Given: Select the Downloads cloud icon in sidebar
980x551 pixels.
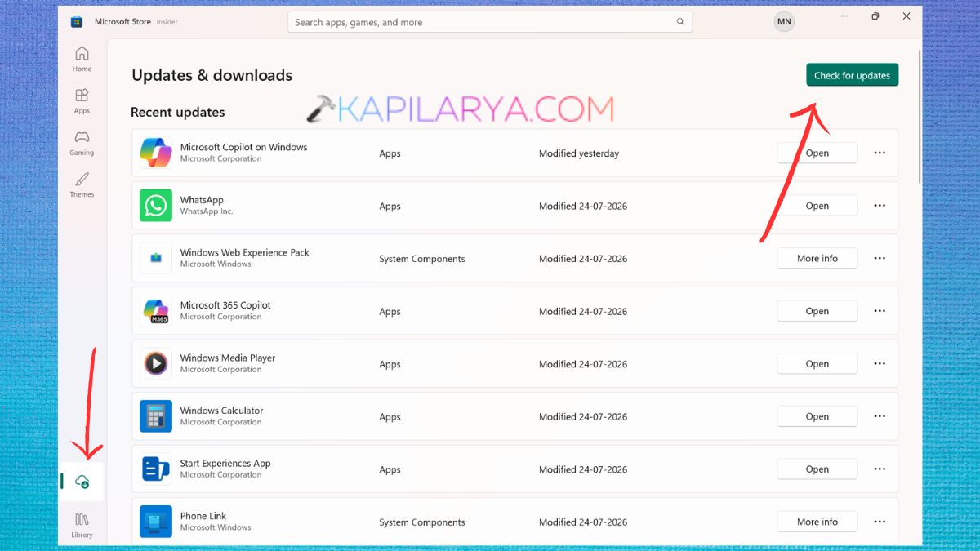Looking at the screenshot, I should pyautogui.click(x=82, y=482).
